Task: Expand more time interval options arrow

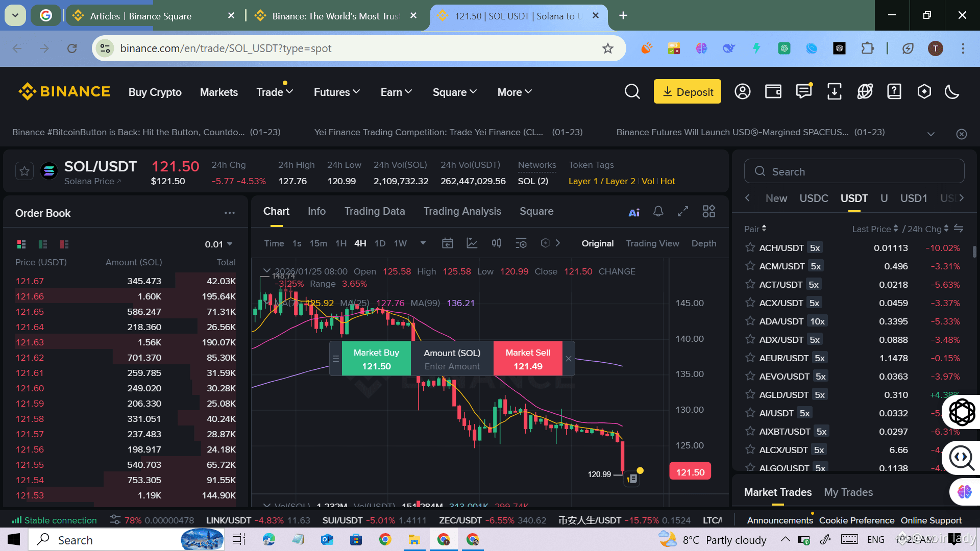Action: point(423,243)
